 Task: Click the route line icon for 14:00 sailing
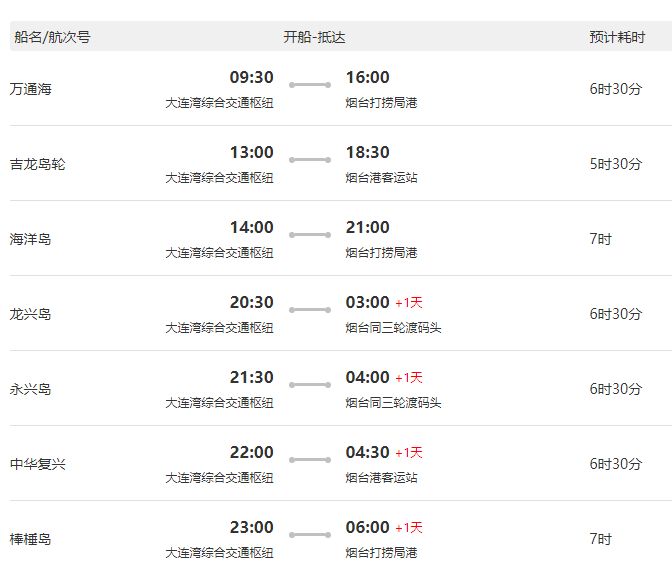coord(310,235)
